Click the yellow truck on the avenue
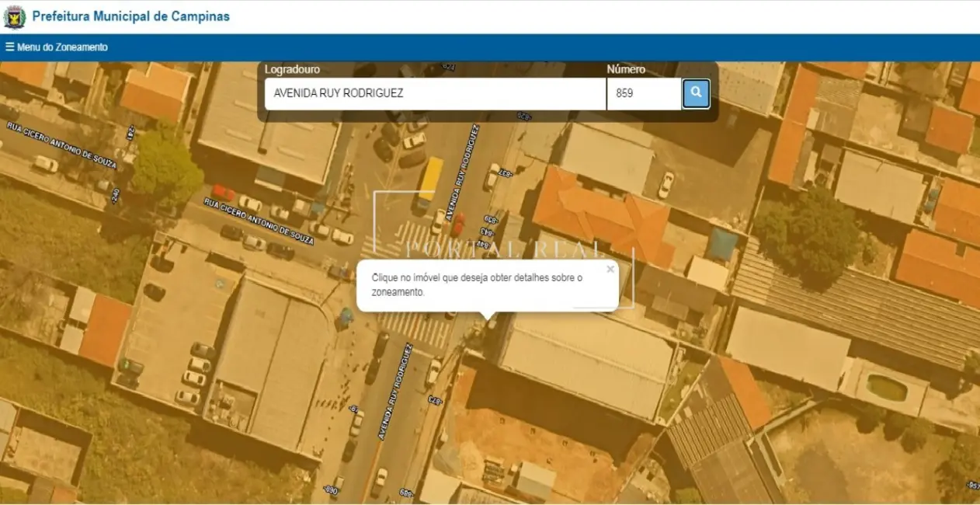980x505 pixels. click(x=429, y=180)
